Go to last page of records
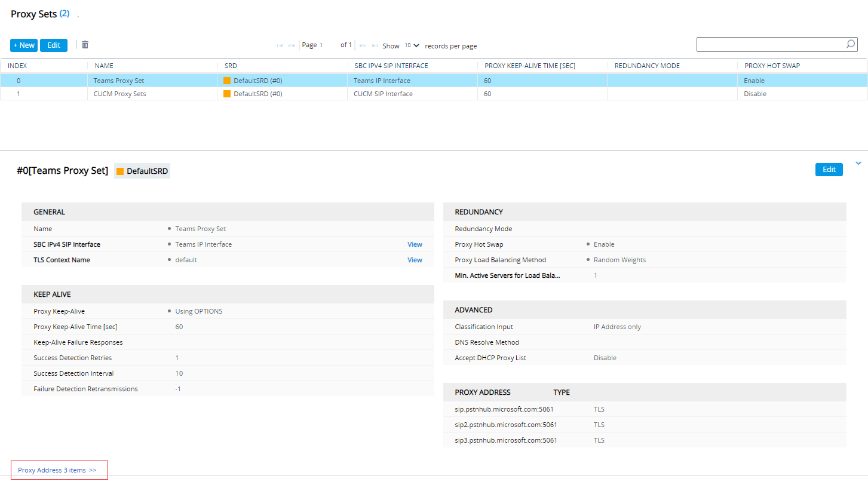 375,45
